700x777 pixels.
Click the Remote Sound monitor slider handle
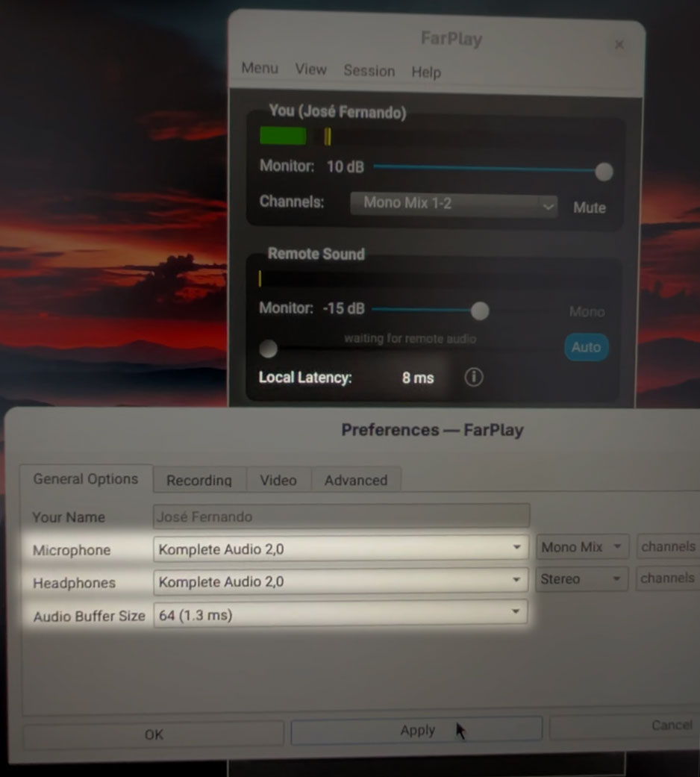coord(480,311)
